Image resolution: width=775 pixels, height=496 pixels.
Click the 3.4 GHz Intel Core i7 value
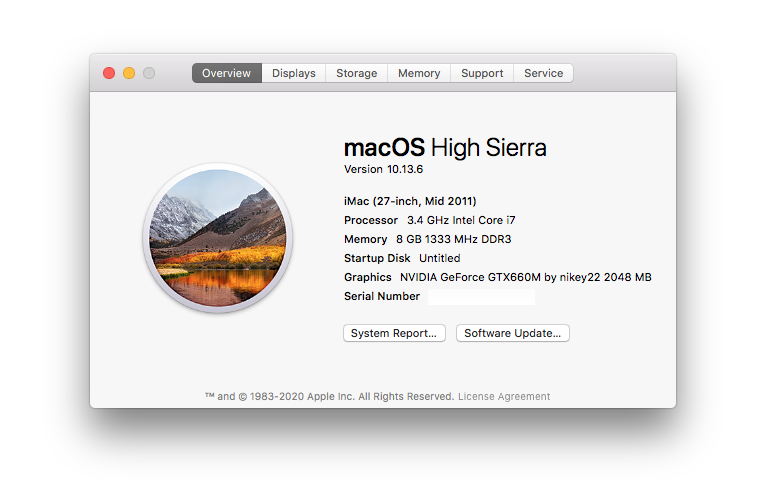point(461,220)
